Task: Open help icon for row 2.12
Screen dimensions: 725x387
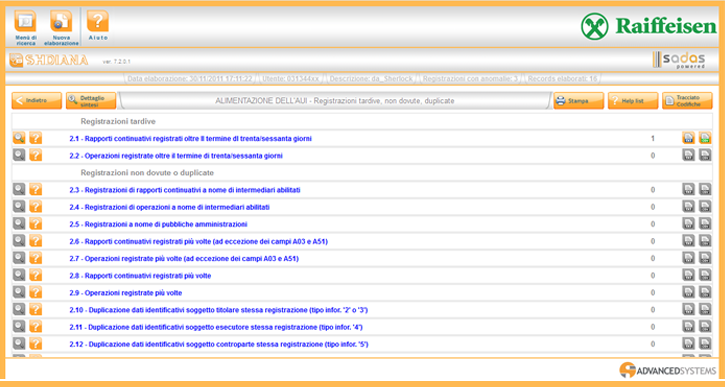Action: click(36, 343)
